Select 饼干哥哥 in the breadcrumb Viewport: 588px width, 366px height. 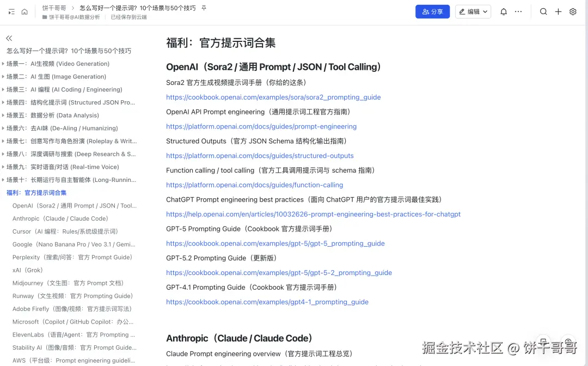[x=54, y=8]
